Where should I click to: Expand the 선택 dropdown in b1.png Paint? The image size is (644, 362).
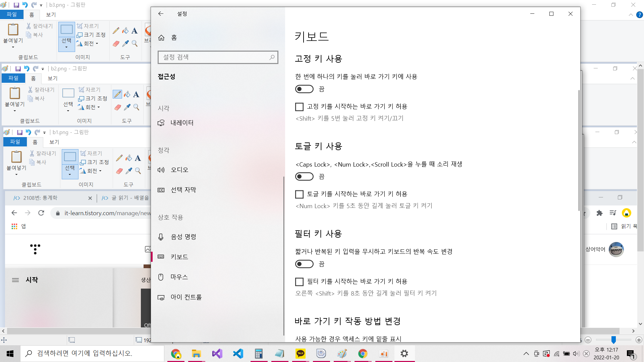click(70, 174)
